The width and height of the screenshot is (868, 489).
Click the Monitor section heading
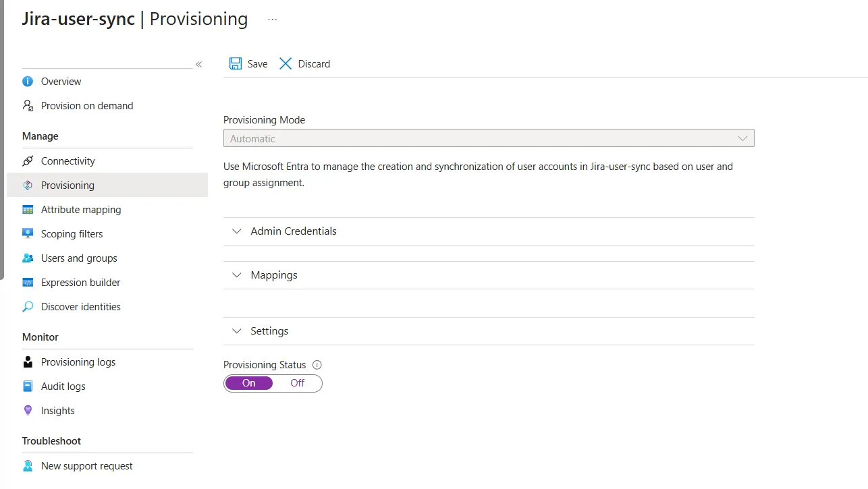pos(40,337)
